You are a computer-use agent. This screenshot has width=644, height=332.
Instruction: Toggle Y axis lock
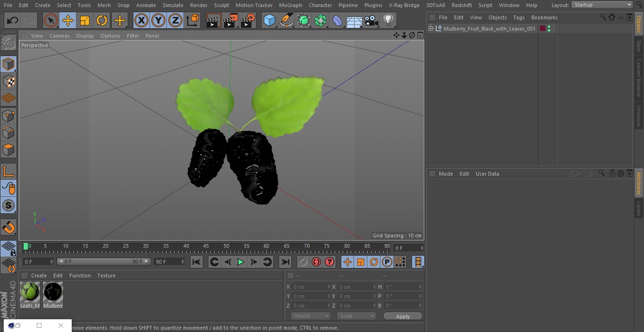tap(158, 20)
